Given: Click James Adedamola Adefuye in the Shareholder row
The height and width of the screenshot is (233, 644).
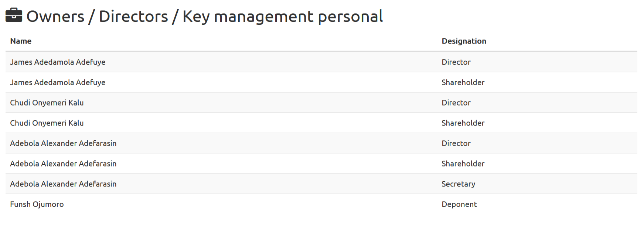Looking at the screenshot, I should click(x=58, y=82).
